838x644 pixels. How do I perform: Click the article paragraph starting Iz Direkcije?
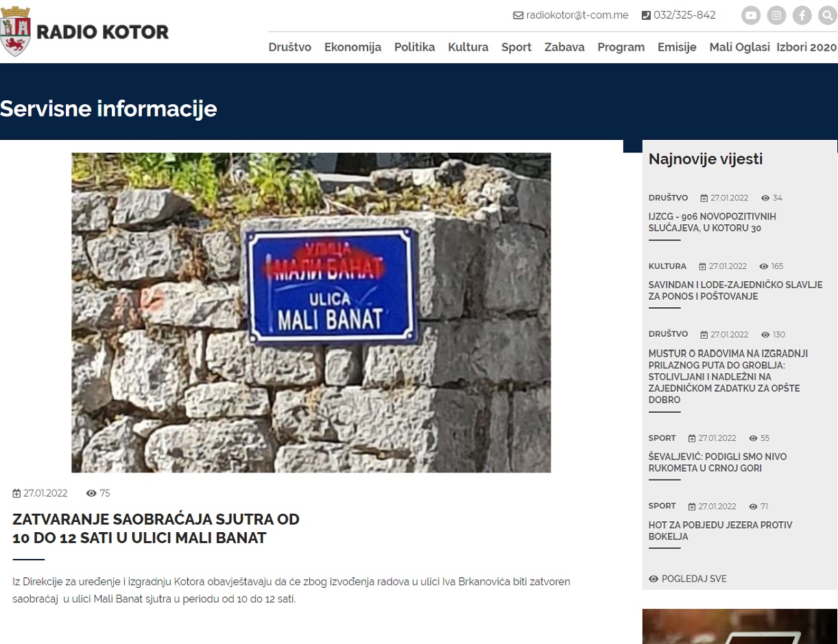291,591
